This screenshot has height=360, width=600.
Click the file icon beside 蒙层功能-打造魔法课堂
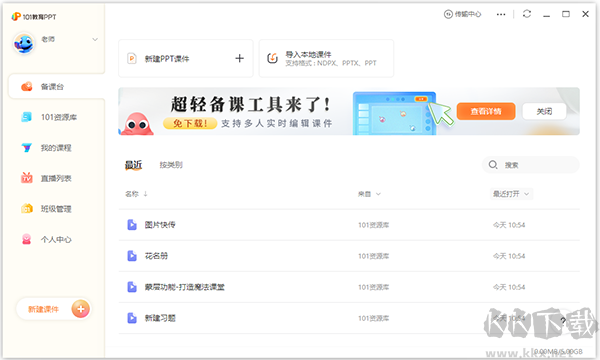pos(132,287)
